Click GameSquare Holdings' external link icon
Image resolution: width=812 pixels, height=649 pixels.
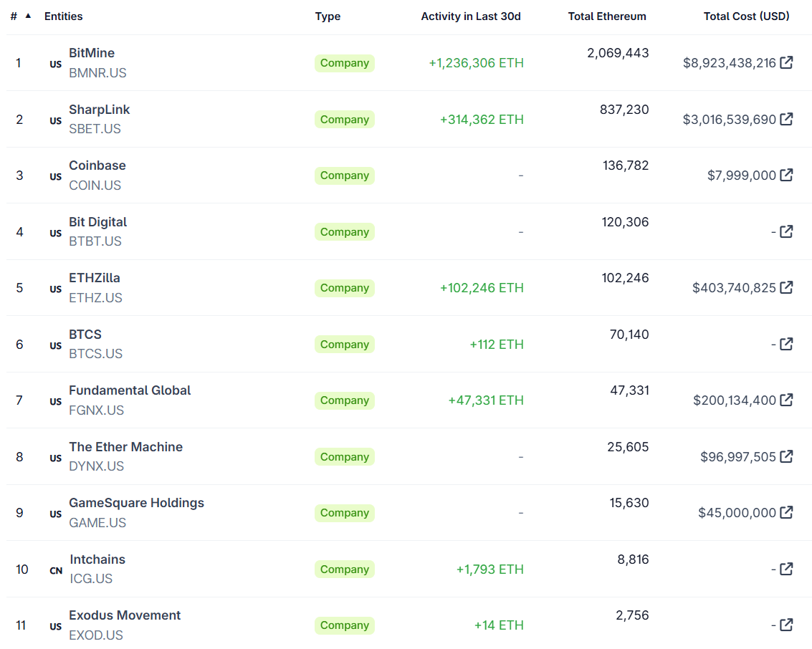(786, 512)
